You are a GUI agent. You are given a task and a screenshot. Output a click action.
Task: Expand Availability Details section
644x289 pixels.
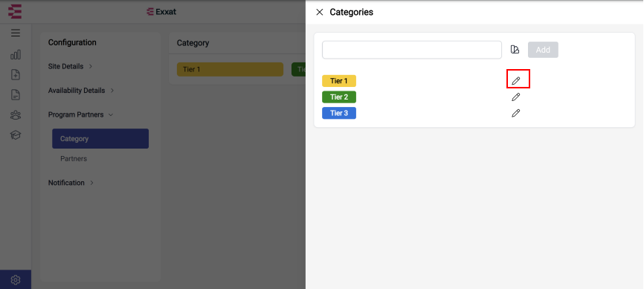click(81, 91)
